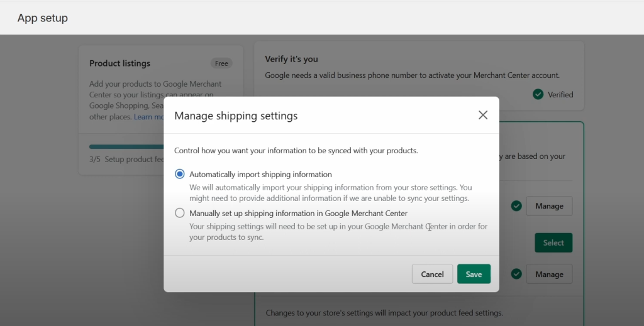
Task: Click the checkmark icon beside the lower Manage button
Action: click(516, 274)
